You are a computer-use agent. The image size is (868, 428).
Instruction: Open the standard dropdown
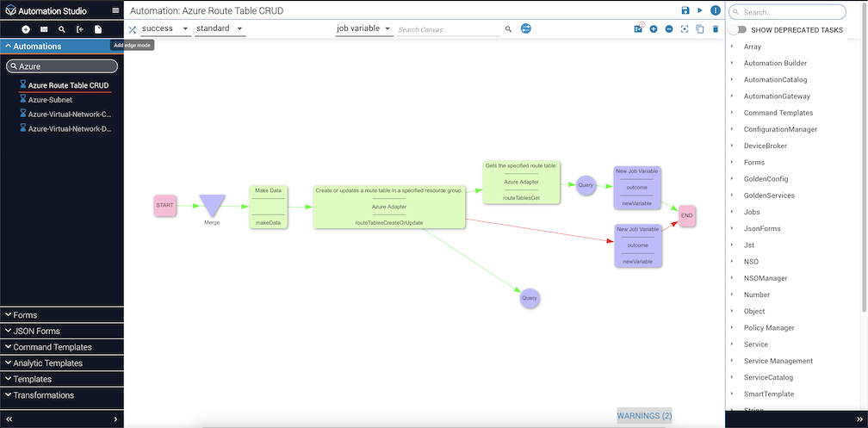(x=220, y=28)
